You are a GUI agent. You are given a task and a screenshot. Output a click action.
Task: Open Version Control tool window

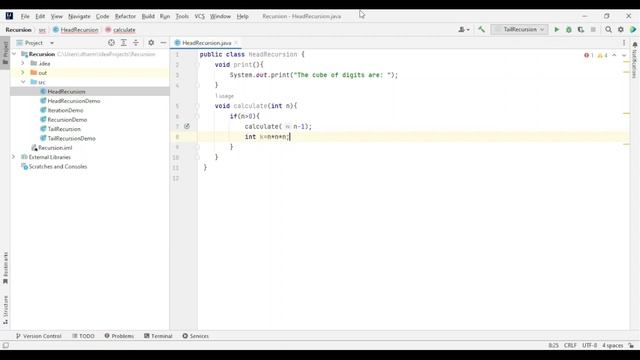[x=38, y=336]
